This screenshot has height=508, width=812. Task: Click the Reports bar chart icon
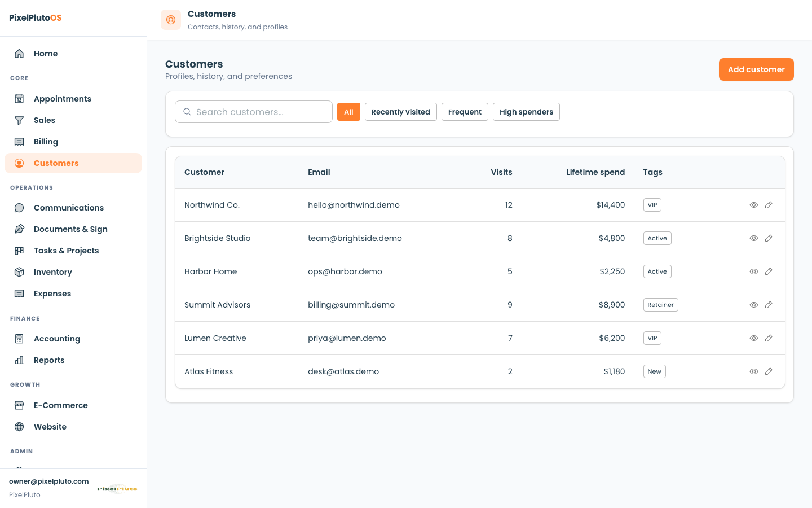coord(19,360)
